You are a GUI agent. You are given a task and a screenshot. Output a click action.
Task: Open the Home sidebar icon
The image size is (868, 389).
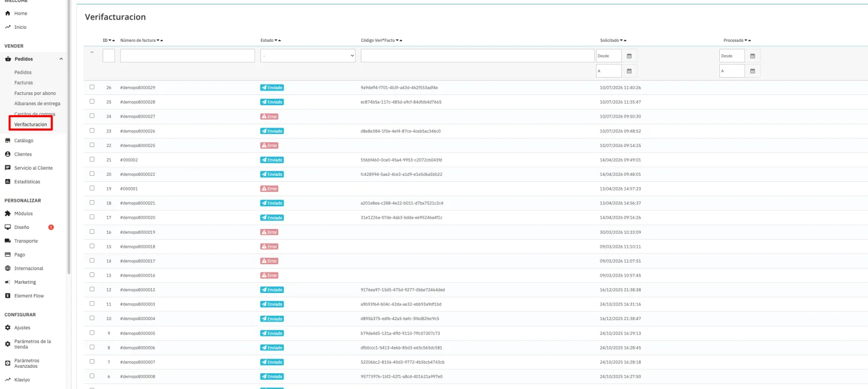[8, 14]
